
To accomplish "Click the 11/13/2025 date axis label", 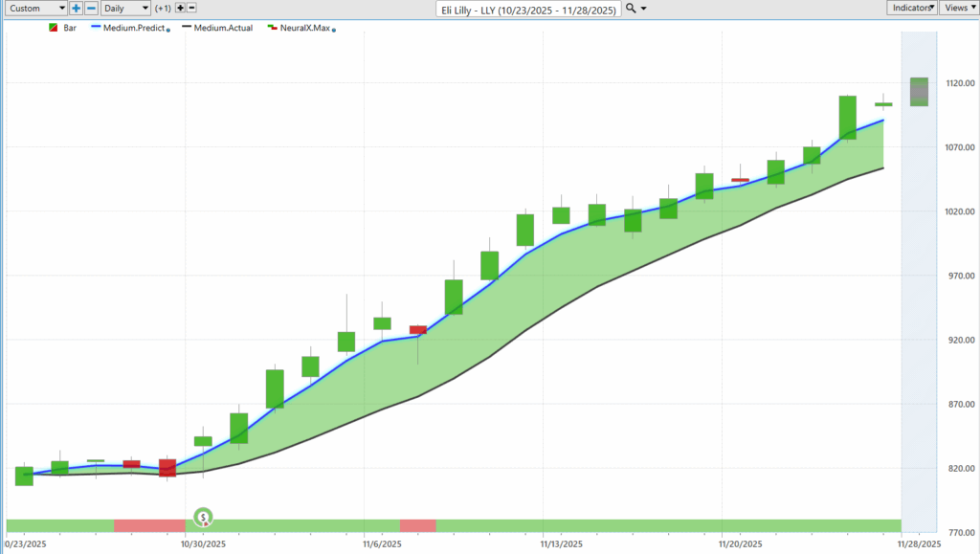I will coord(561,543).
